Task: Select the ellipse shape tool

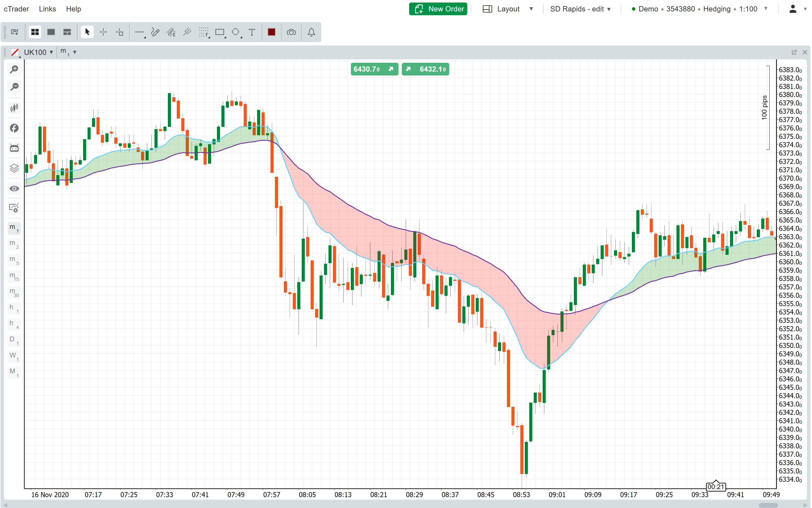Action: (236, 32)
